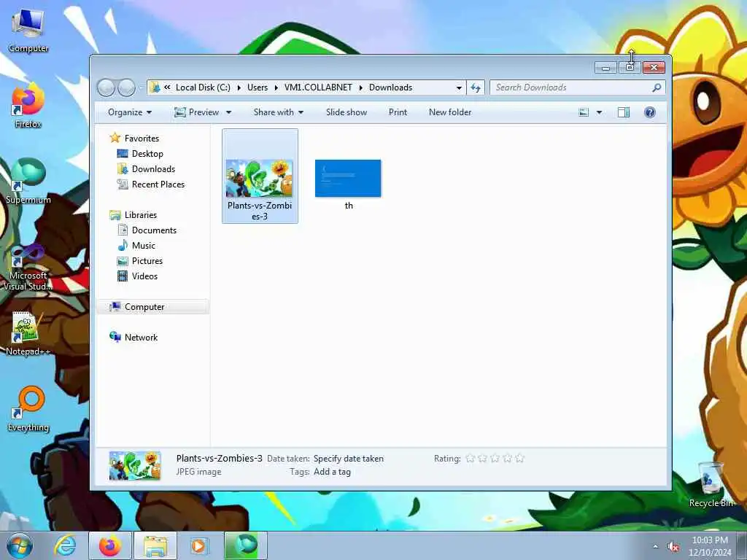Image resolution: width=747 pixels, height=560 pixels.
Task: Click the search magnifier icon
Action: (657, 87)
